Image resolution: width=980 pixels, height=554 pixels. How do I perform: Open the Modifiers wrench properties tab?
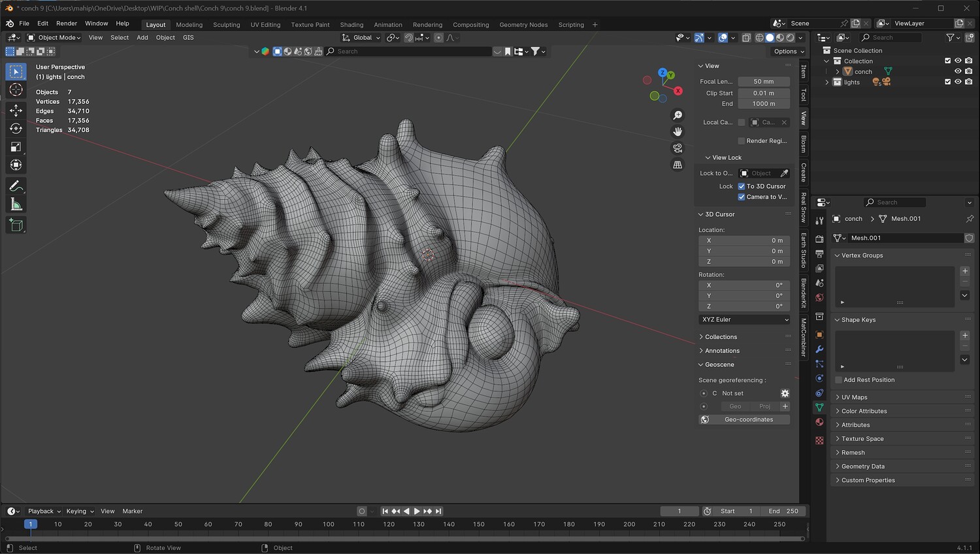tap(819, 350)
